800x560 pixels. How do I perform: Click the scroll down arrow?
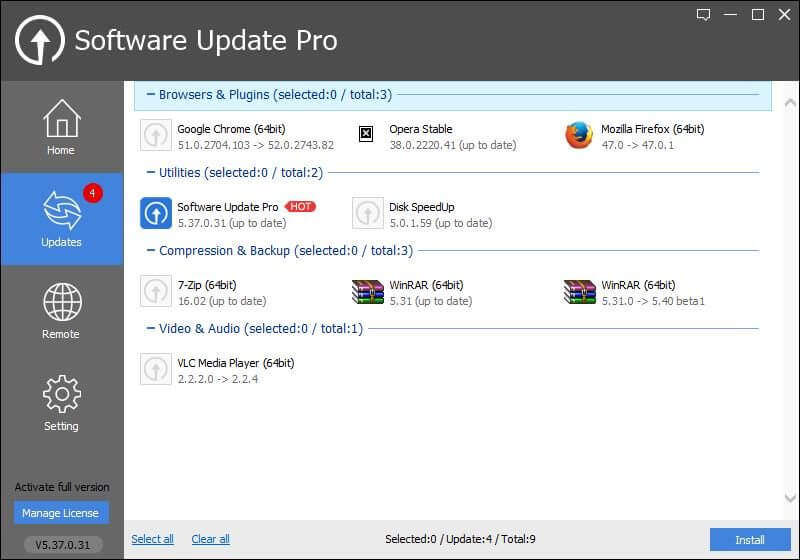pos(790,498)
